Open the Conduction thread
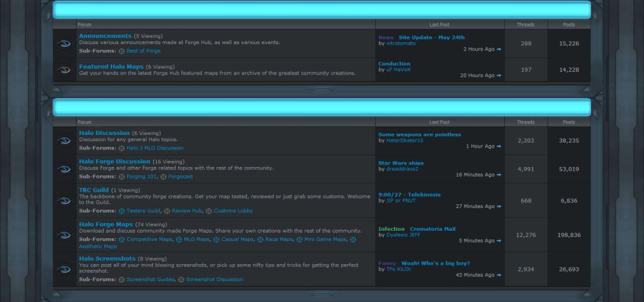 [394, 64]
